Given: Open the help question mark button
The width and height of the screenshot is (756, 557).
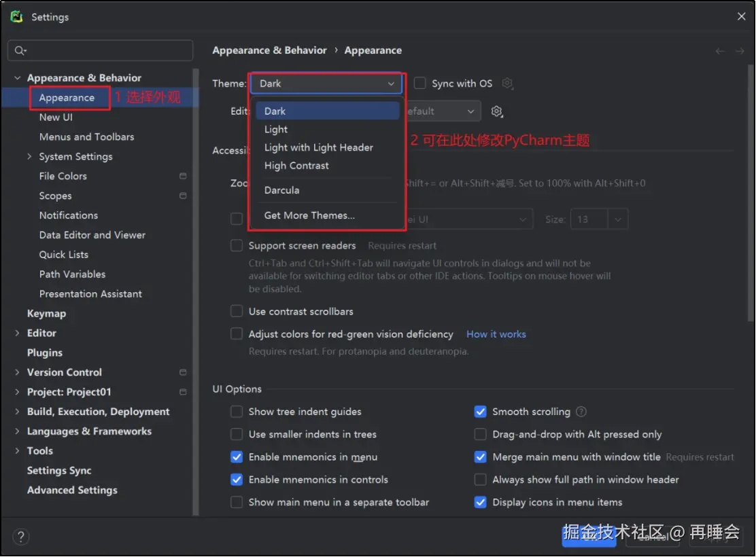Looking at the screenshot, I should [20, 536].
